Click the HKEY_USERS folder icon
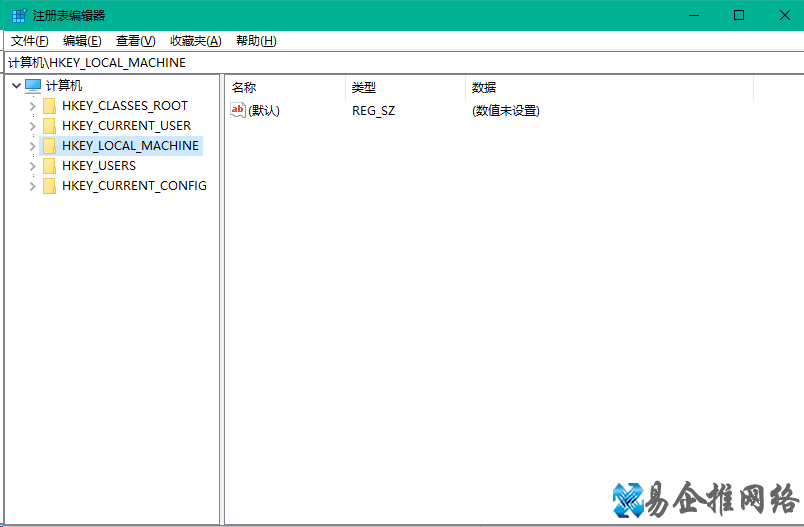The height and width of the screenshot is (527, 804). (x=50, y=166)
